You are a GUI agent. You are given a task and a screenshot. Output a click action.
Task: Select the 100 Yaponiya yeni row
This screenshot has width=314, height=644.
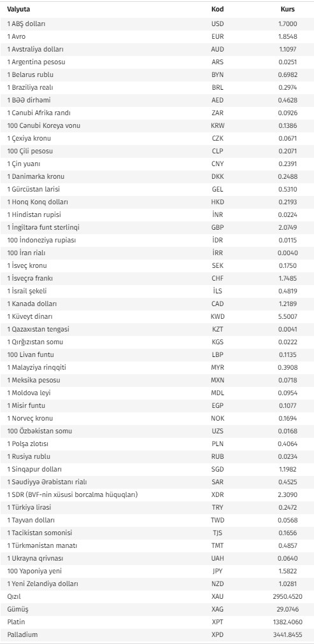click(x=157, y=571)
